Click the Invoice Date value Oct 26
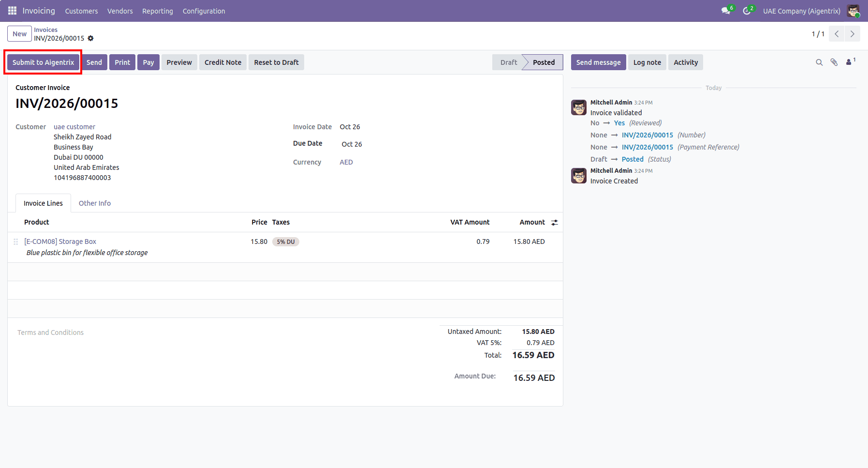868x468 pixels. [350, 127]
